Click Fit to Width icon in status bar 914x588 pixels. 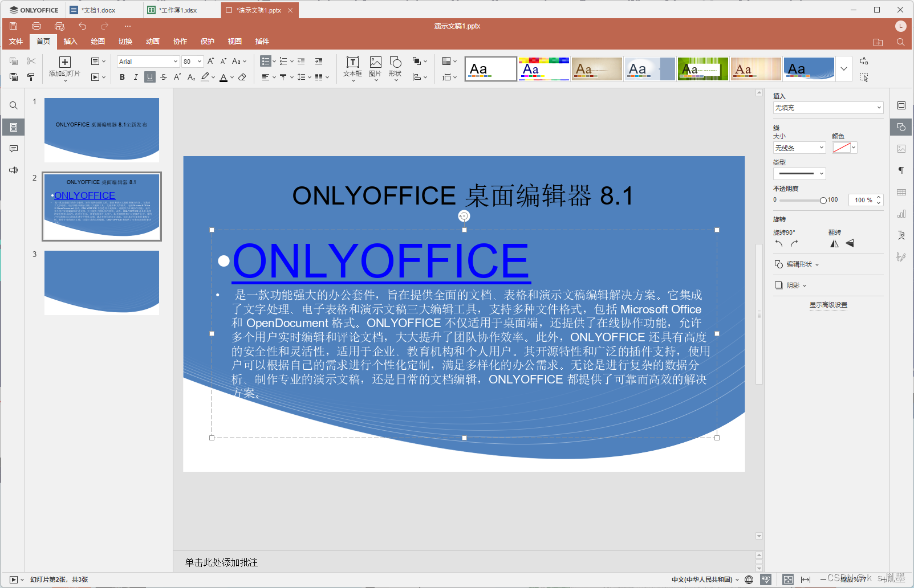click(806, 579)
